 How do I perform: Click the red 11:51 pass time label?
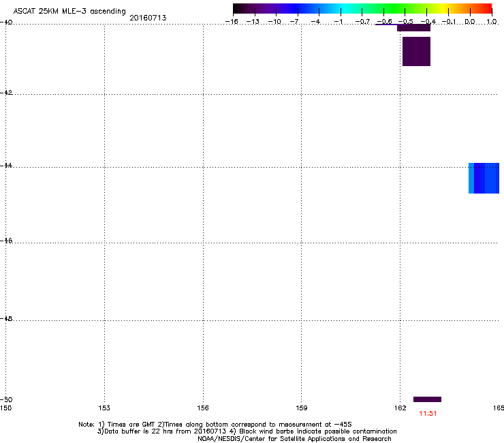pyautogui.click(x=428, y=414)
